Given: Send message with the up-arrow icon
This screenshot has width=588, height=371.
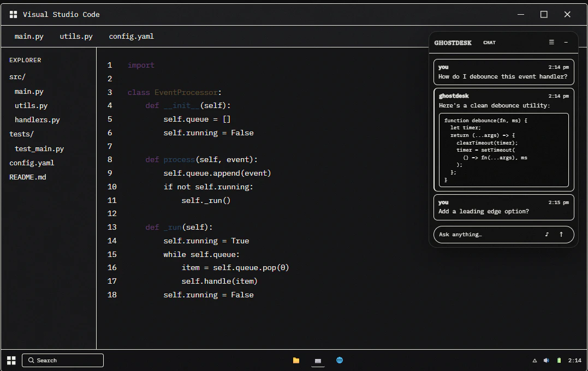Looking at the screenshot, I should [562, 234].
